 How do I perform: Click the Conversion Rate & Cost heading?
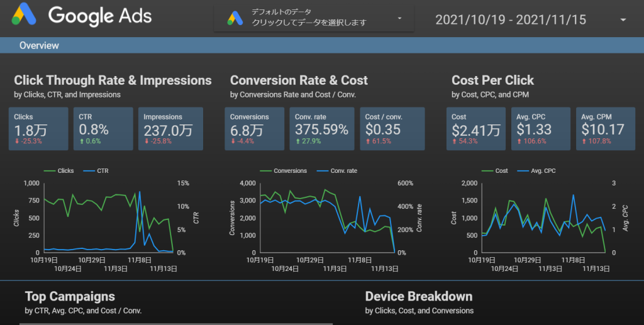pyautogui.click(x=299, y=80)
